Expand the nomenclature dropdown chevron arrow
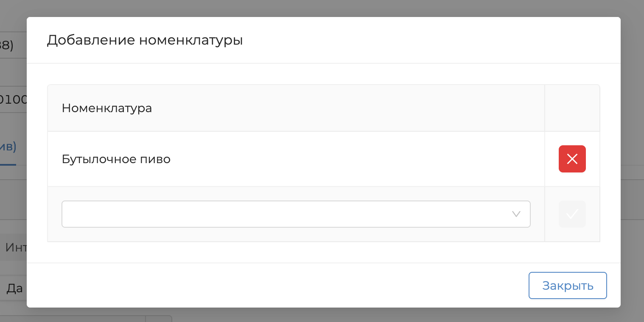This screenshot has height=322, width=644. [516, 214]
